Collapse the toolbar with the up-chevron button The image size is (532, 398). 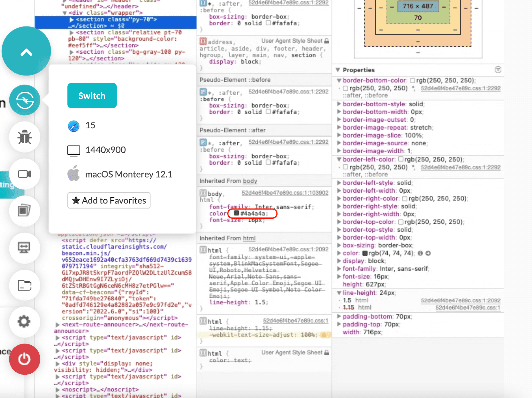26,52
